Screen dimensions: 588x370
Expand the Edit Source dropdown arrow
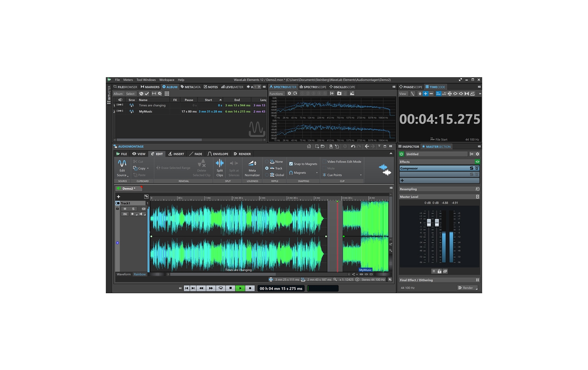(128, 176)
